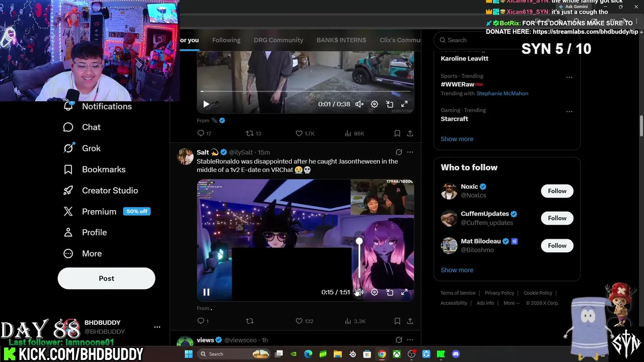
Task: Switch to the DRG Community tab
Action: click(278, 40)
